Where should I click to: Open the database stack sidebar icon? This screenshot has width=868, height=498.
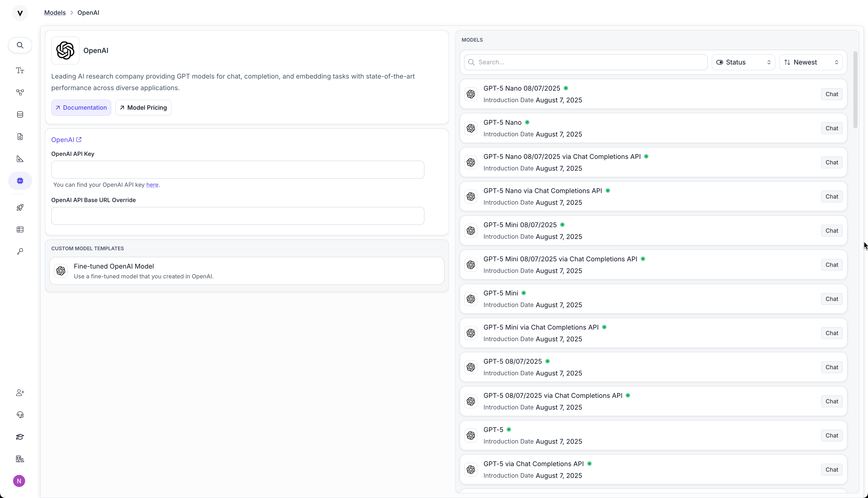(20, 114)
